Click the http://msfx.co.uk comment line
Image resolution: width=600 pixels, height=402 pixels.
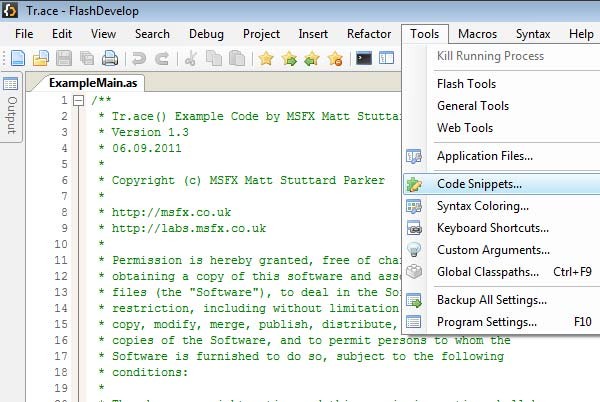pyautogui.click(x=171, y=212)
